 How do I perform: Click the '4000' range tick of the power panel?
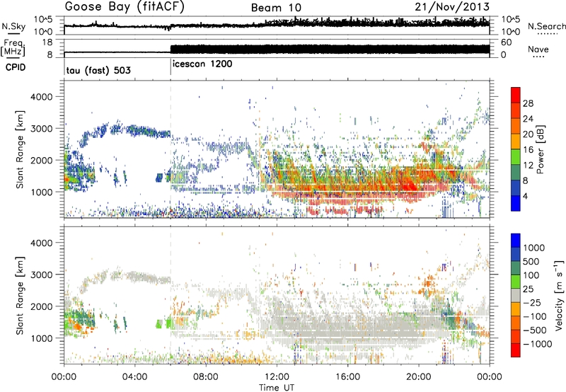point(42,97)
